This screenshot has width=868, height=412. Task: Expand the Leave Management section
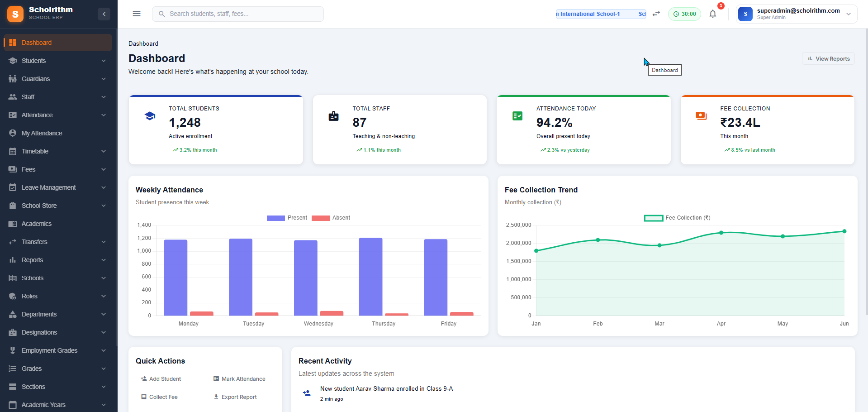48,187
